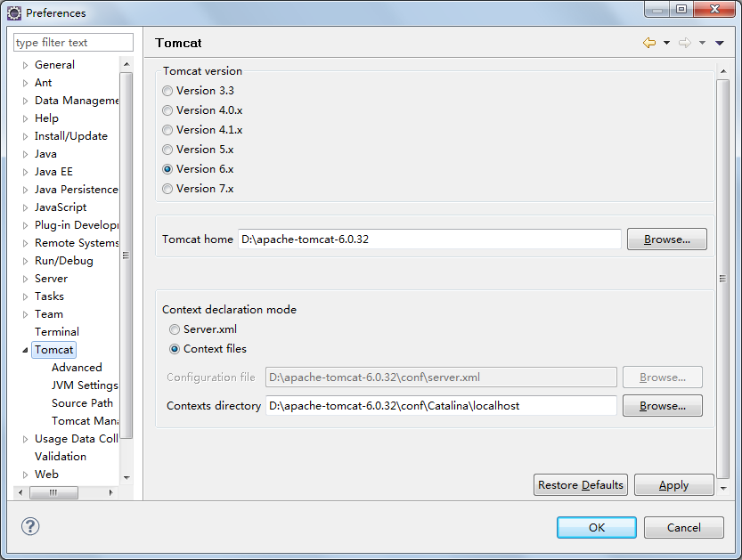The height and width of the screenshot is (560, 742).
Task: Expand the Server tree node
Action: point(26,279)
